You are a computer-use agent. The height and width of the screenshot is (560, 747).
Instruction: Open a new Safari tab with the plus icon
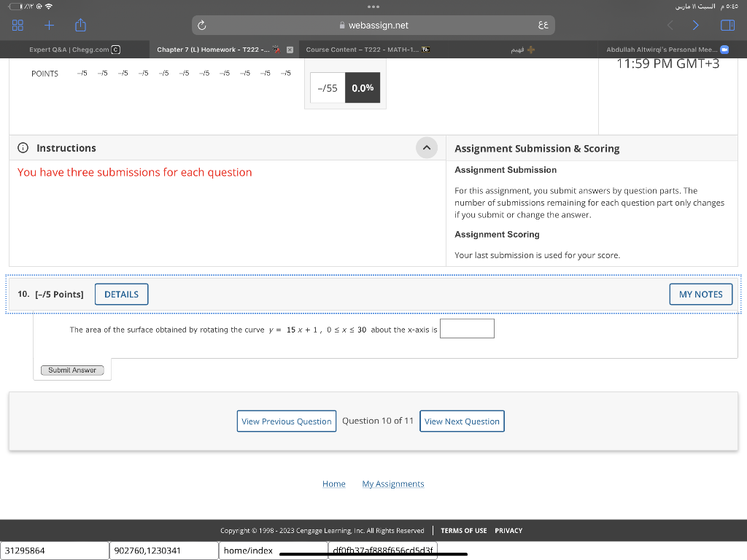pos(47,25)
